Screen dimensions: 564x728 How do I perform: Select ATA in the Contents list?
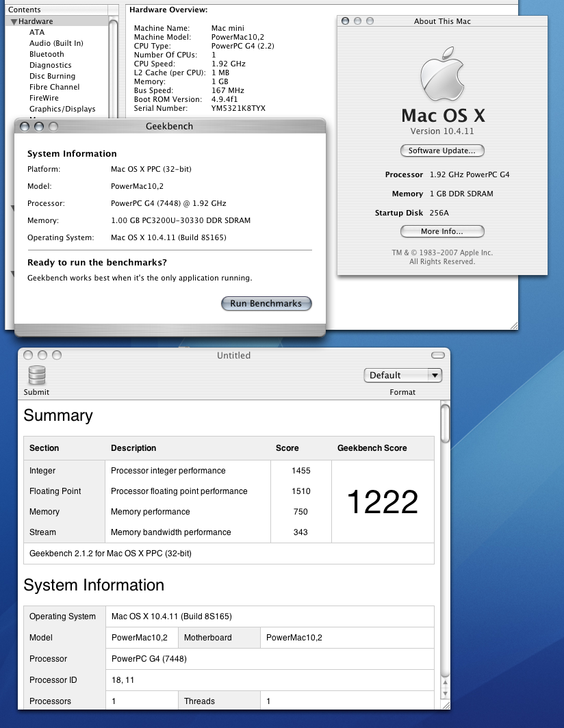click(37, 33)
